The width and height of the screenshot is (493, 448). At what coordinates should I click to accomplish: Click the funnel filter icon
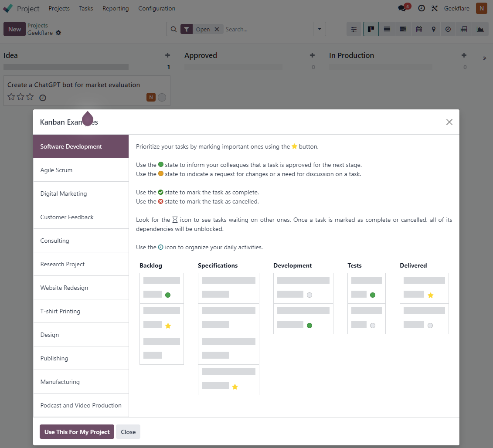pos(187,29)
